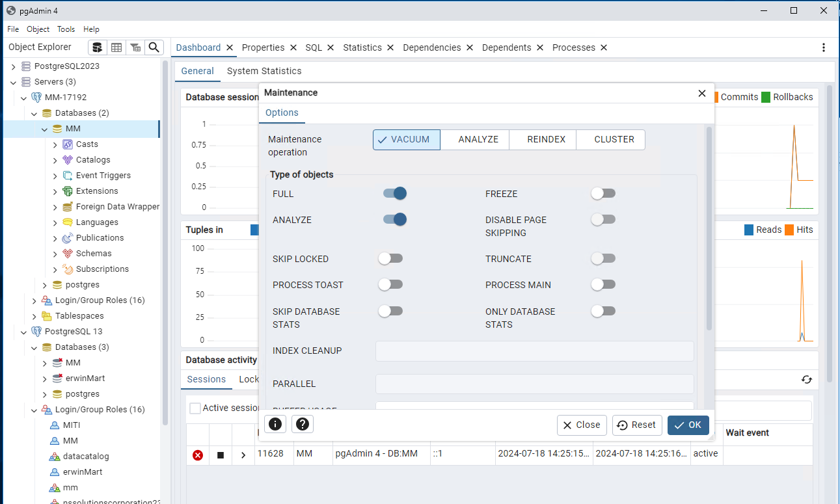This screenshot has height=504, width=840.
Task: Open the Query Tool icon in Object Explorer
Action: click(98, 47)
